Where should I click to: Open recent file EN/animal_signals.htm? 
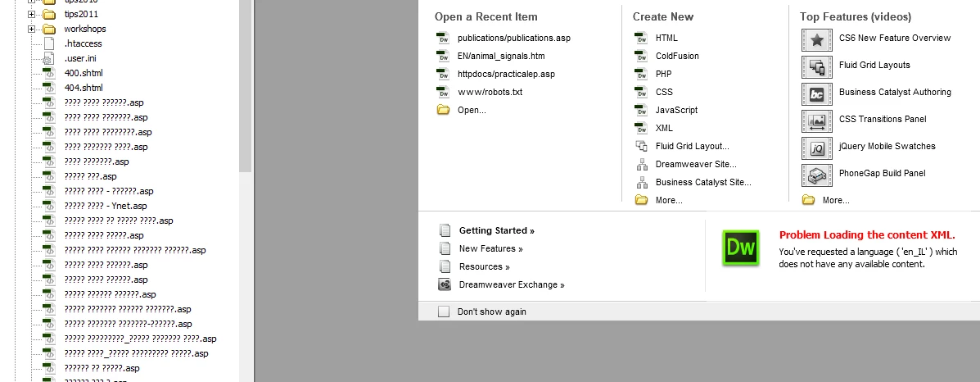(501, 56)
